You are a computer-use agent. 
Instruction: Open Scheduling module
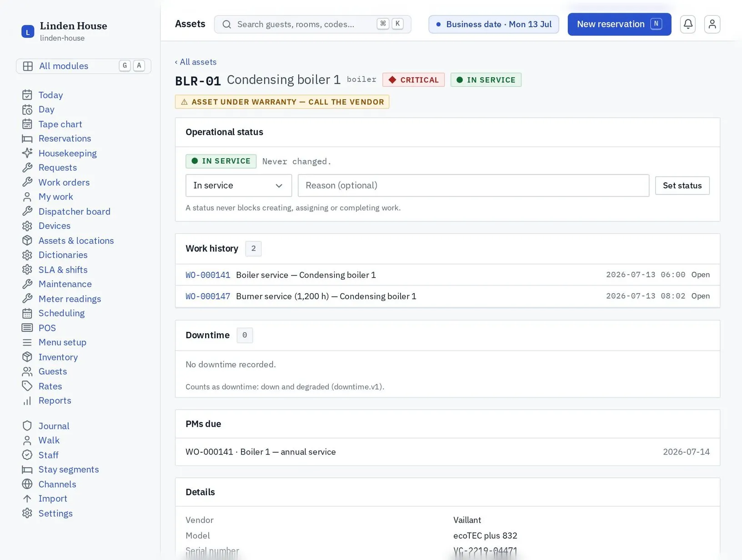point(61,313)
